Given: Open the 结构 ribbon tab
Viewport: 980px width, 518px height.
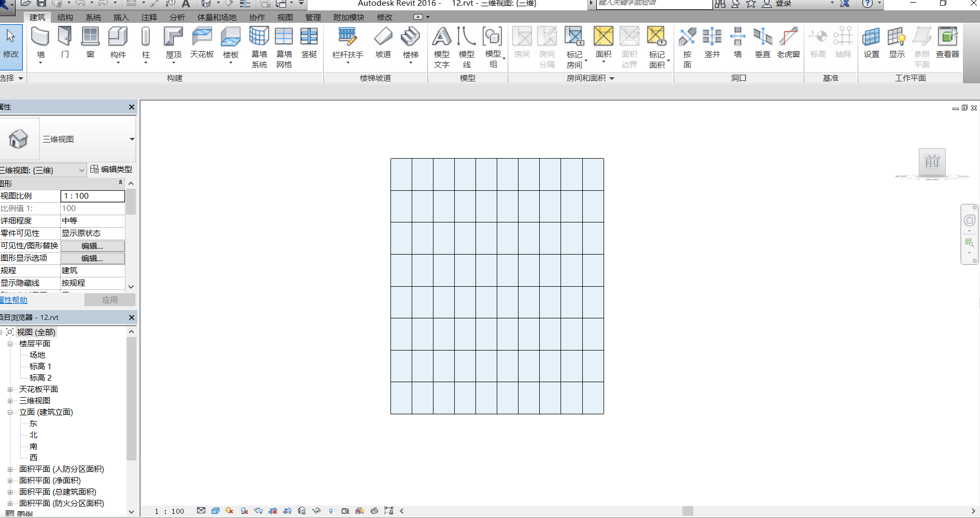Looking at the screenshot, I should point(65,17).
